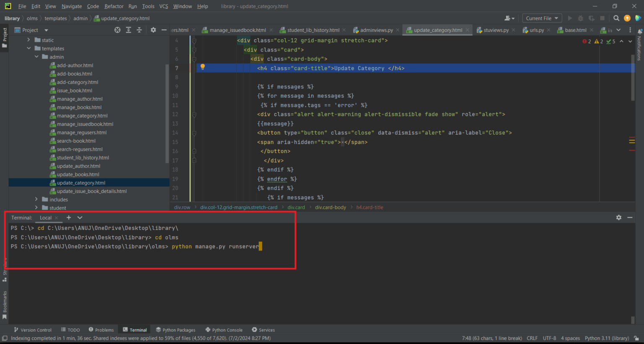Image resolution: width=644 pixels, height=344 pixels.
Task: Click the Run button in toolbar
Action: [x=570, y=18]
